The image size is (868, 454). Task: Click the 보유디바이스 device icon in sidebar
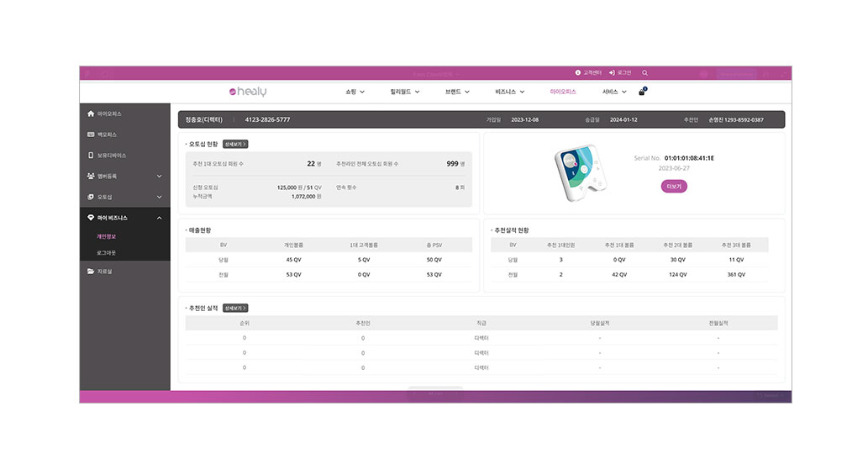[x=91, y=156]
